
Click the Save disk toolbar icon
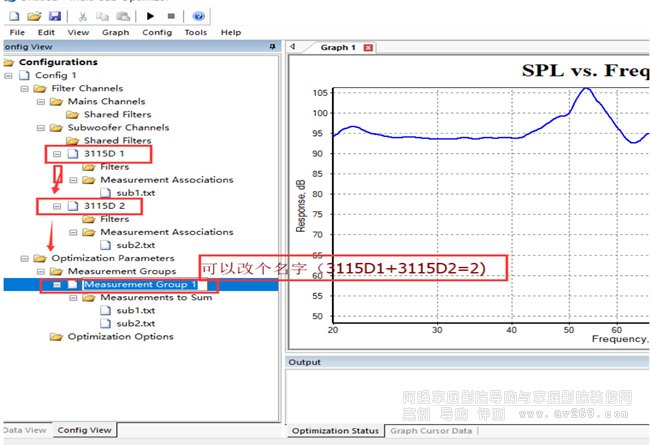(54, 16)
